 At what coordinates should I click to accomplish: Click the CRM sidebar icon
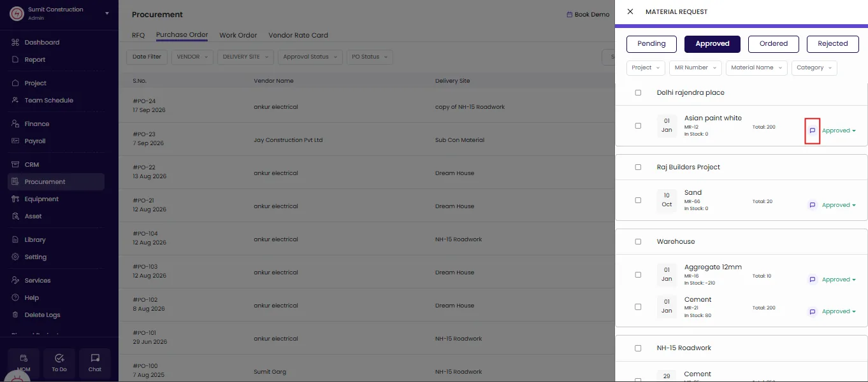[16, 165]
